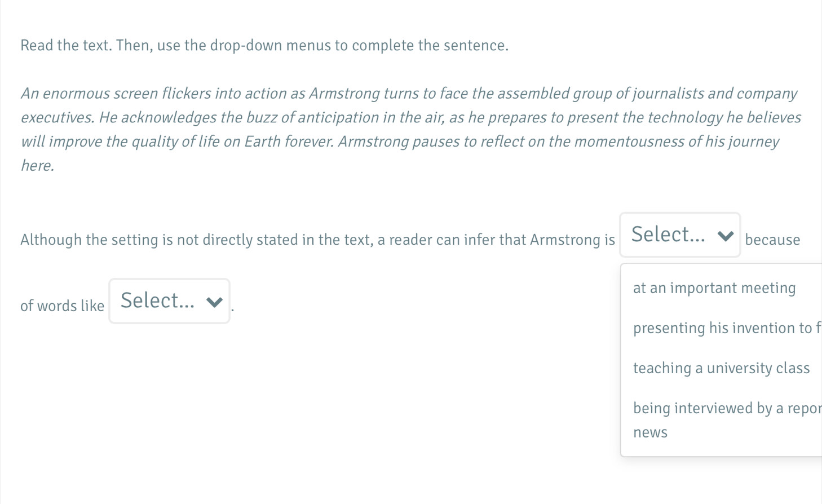822x504 pixels.
Task: Click "Select..." placeholder text in the first dropdown
Action: pos(668,235)
